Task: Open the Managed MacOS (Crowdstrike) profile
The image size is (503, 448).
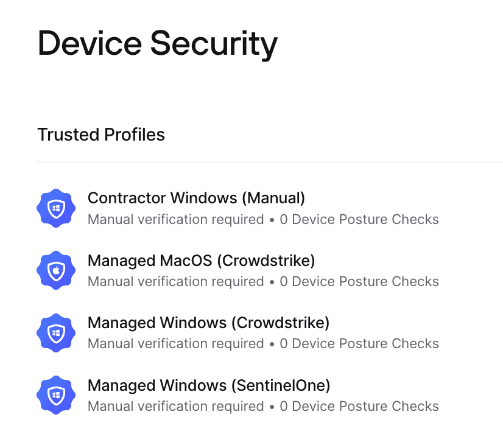Action: coord(201,261)
